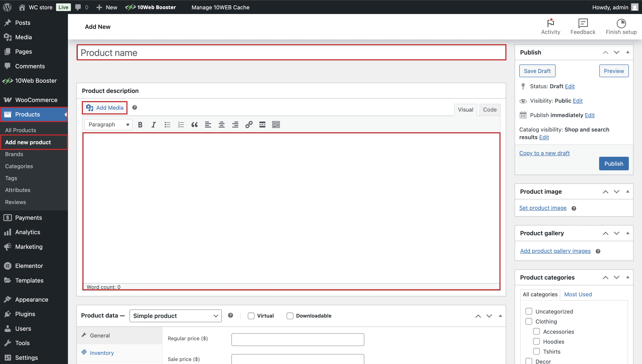
Task: Open the Most Used categories tab
Action: pos(578,294)
